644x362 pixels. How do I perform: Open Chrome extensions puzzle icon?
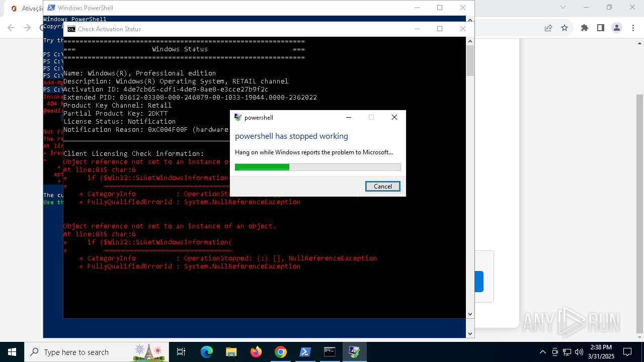[585, 28]
